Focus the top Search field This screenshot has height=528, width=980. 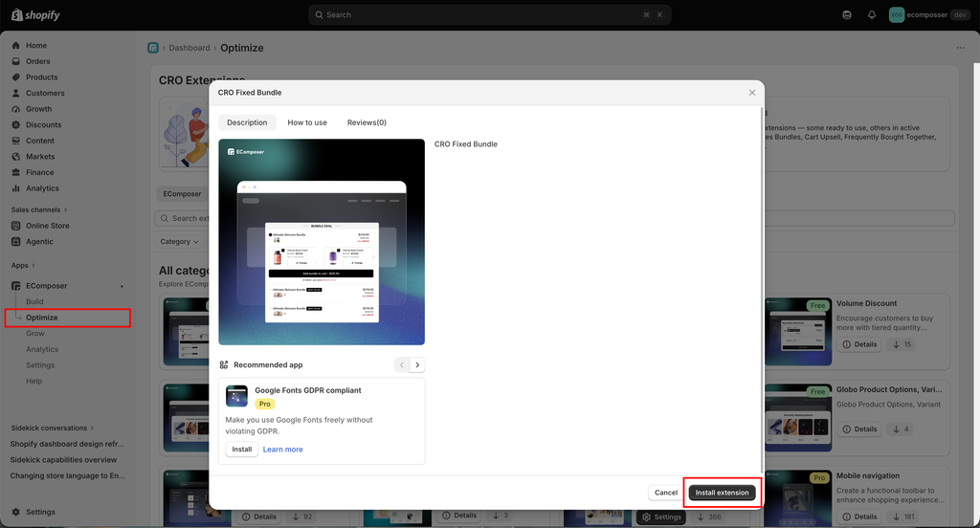pyautogui.click(x=489, y=15)
